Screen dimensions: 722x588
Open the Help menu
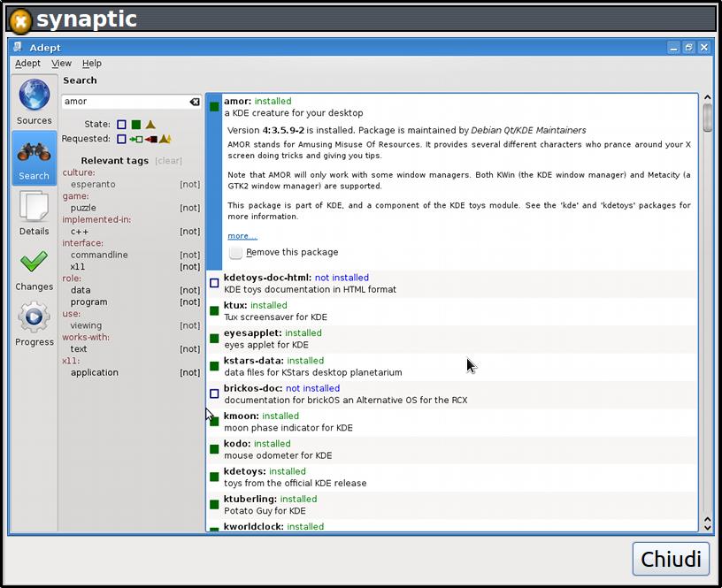tap(92, 63)
